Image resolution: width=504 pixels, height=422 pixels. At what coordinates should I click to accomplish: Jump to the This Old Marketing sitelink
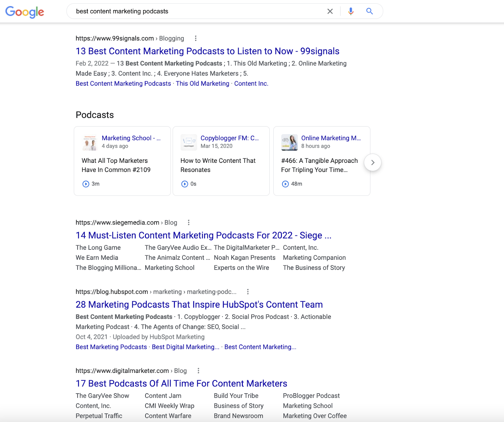click(x=202, y=83)
